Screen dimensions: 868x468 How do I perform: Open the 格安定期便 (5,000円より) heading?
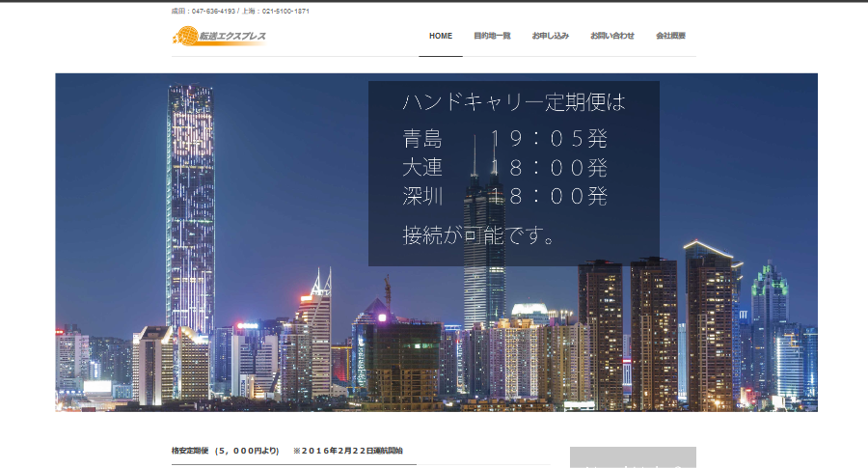[226, 451]
